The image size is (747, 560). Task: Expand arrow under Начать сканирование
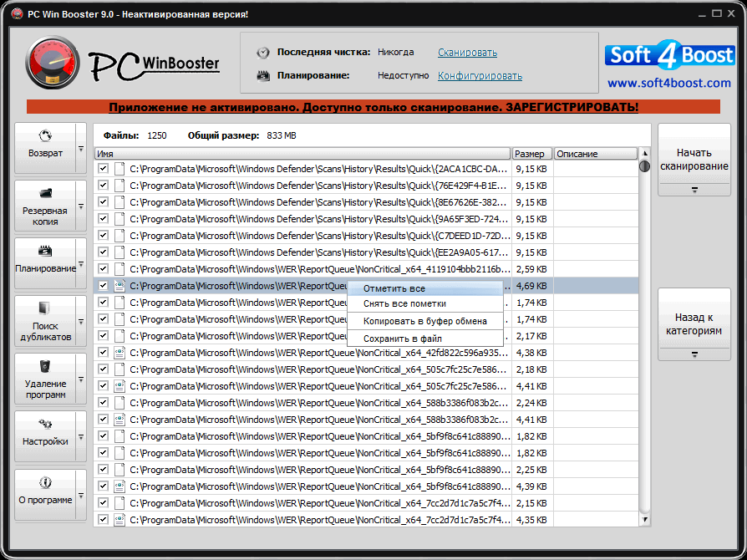pyautogui.click(x=694, y=190)
